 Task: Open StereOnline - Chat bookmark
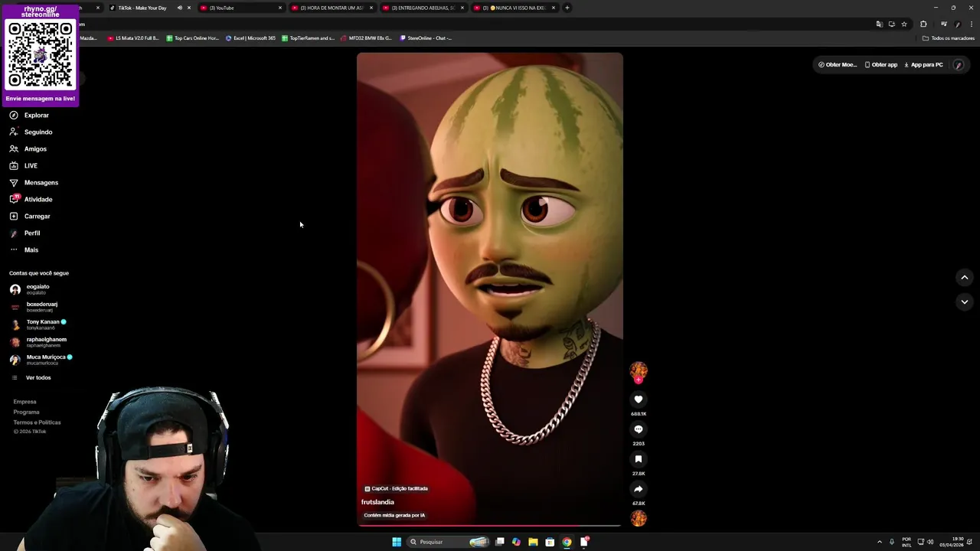[x=426, y=38]
